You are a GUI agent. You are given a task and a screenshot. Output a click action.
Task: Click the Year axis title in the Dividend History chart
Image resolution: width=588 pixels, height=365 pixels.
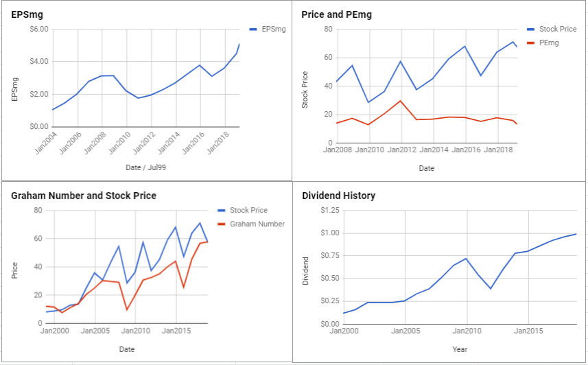[460, 350]
